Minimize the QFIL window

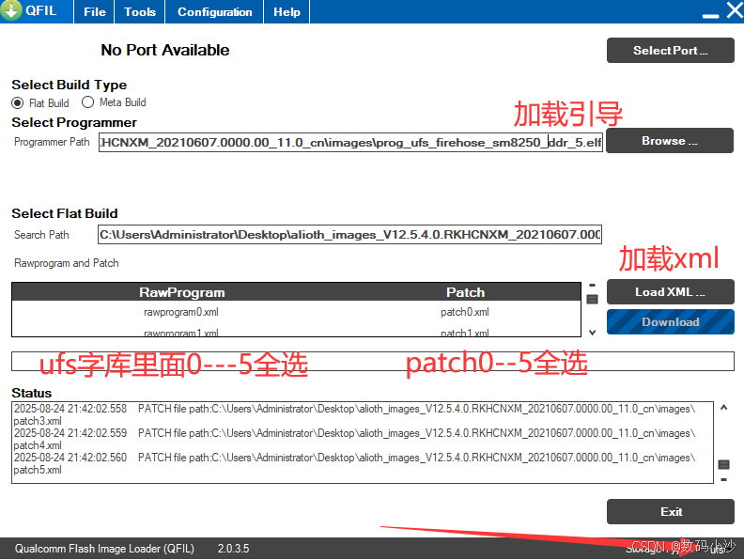[710, 16]
